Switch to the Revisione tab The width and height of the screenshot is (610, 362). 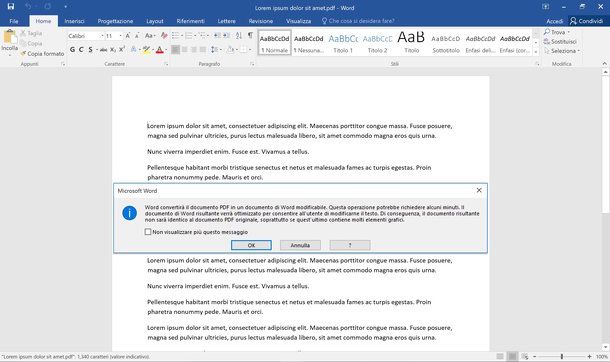261,21
